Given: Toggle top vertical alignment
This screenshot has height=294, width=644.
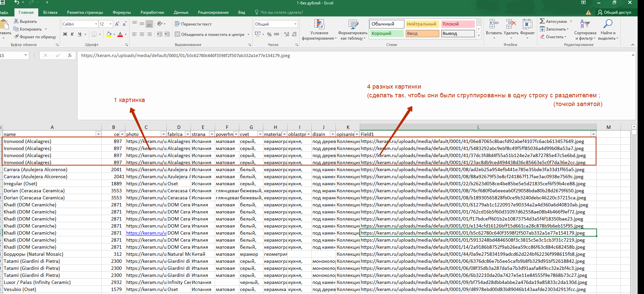Looking at the screenshot, I should pos(135,24).
